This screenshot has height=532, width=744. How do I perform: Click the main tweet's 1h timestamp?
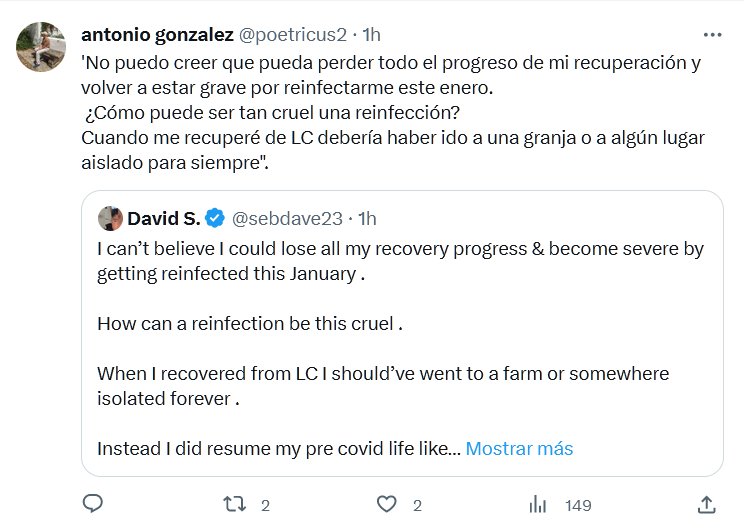(371, 34)
